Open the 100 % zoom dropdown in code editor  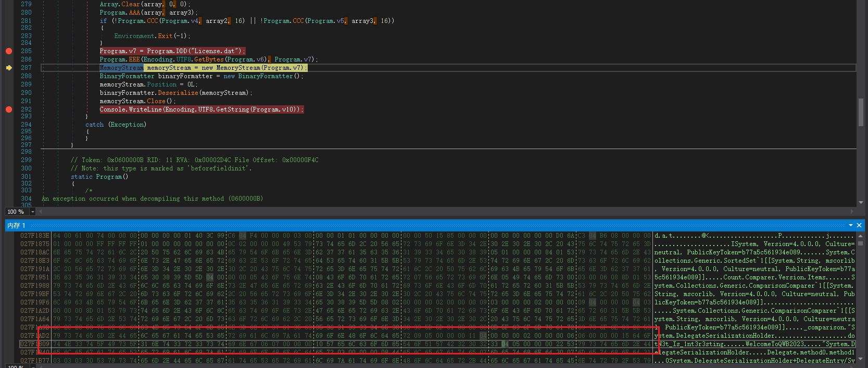[33, 212]
